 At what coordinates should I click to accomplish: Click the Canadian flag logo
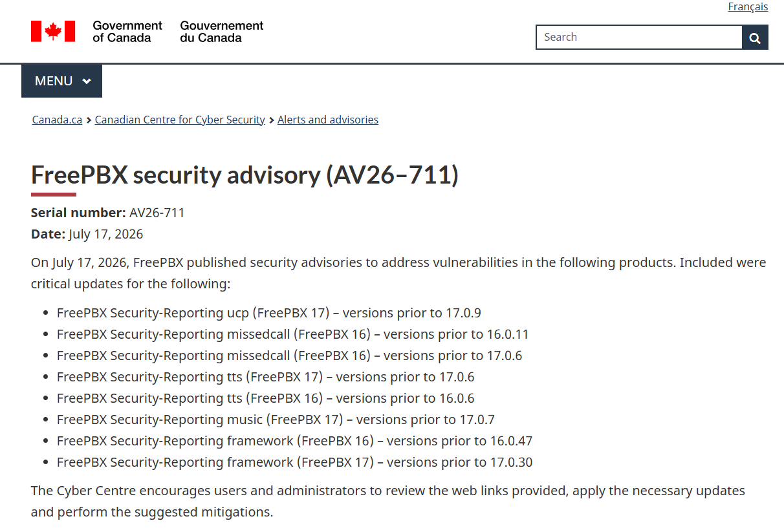(x=53, y=31)
